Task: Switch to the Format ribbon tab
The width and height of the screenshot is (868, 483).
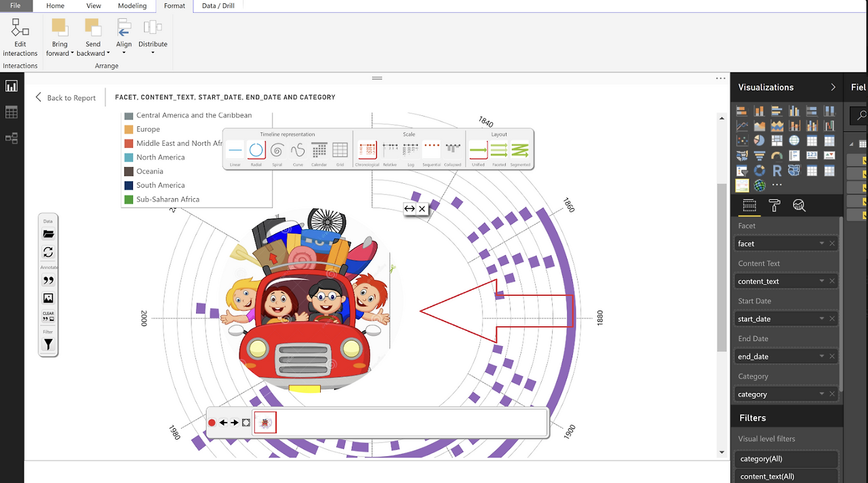Action: (174, 5)
